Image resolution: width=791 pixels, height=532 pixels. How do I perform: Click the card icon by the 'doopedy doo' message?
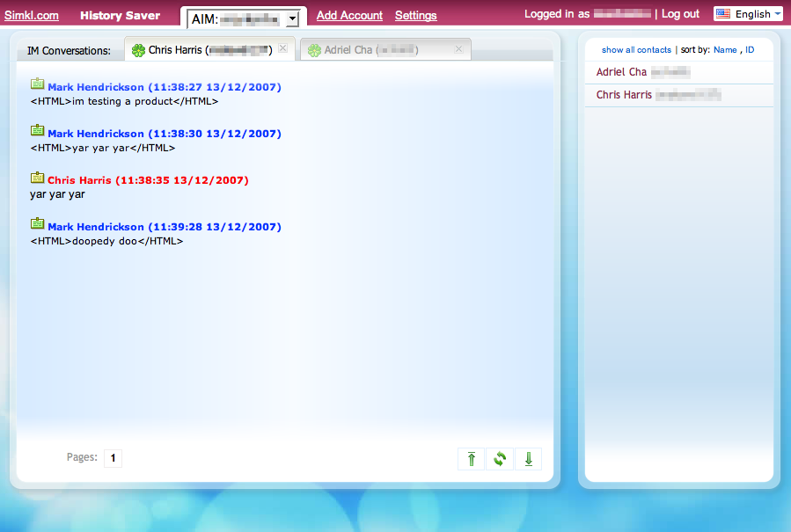pos(37,225)
